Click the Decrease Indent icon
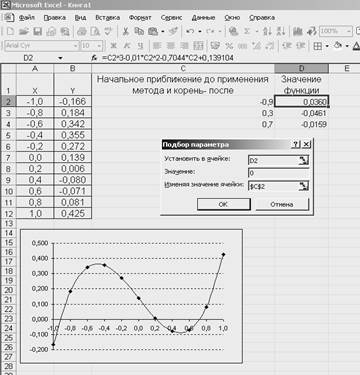The width and height of the screenshot is (360, 375). coord(287,46)
